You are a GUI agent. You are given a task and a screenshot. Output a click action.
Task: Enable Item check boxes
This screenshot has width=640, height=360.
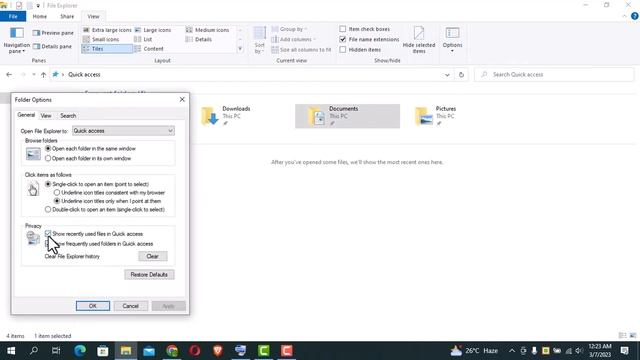343,29
